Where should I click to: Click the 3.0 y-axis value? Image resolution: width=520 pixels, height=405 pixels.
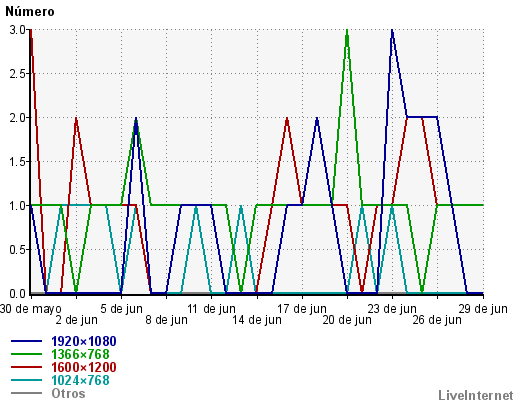17,30
